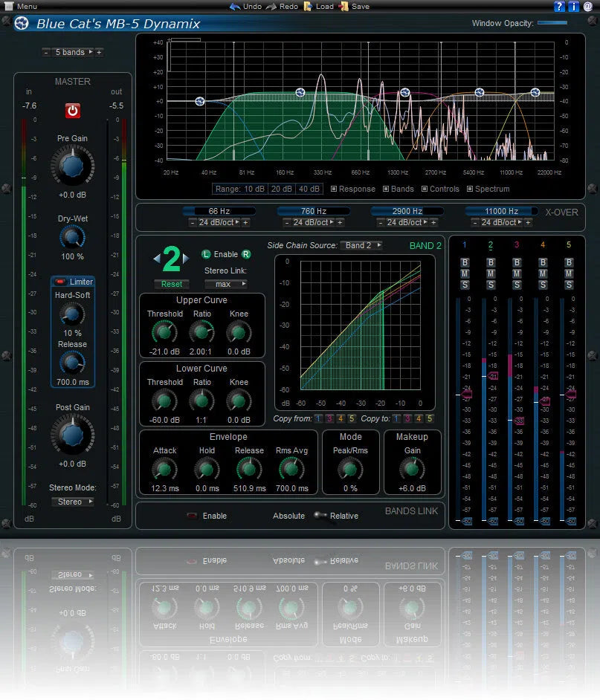Open the Menu at top left

coord(20,6)
